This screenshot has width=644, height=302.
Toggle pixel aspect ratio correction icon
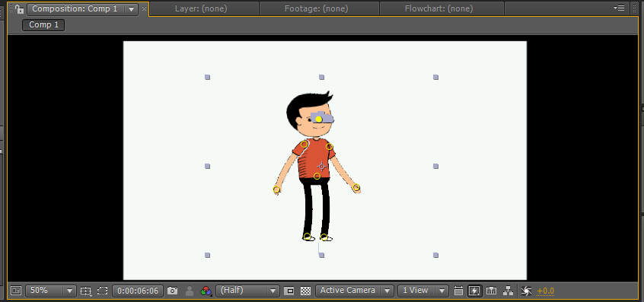click(459, 291)
